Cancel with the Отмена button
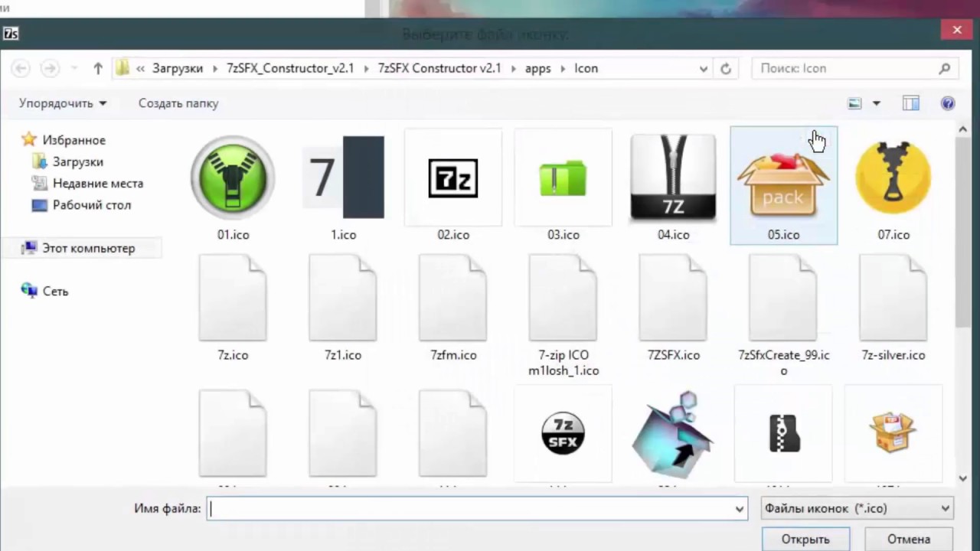 point(909,540)
